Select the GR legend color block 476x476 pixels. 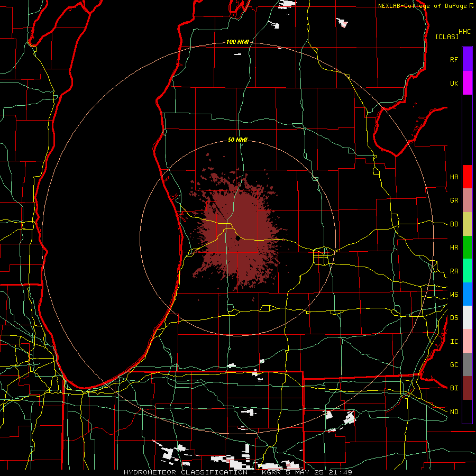(467, 200)
